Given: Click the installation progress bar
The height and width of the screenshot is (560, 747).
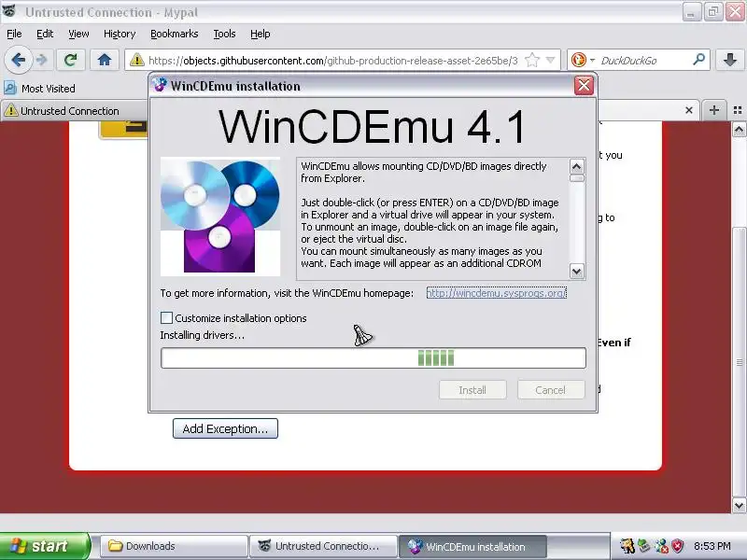Looking at the screenshot, I should (x=373, y=358).
